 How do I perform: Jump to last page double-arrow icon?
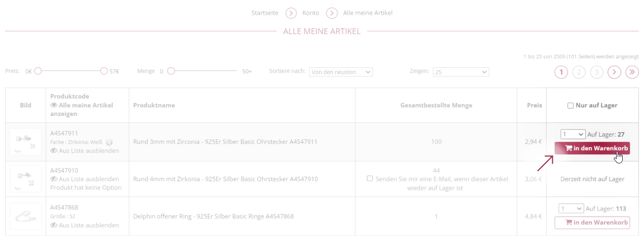point(632,72)
